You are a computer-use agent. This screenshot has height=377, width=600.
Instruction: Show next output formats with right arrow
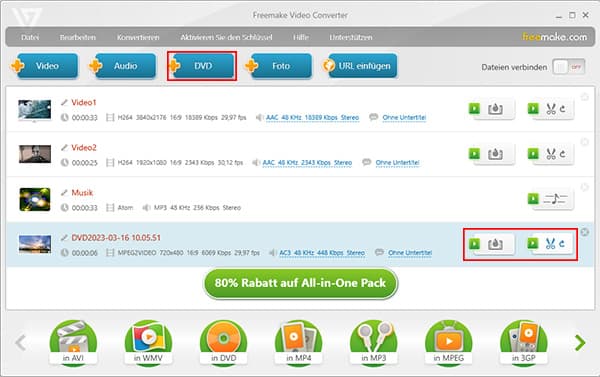pyautogui.click(x=580, y=343)
